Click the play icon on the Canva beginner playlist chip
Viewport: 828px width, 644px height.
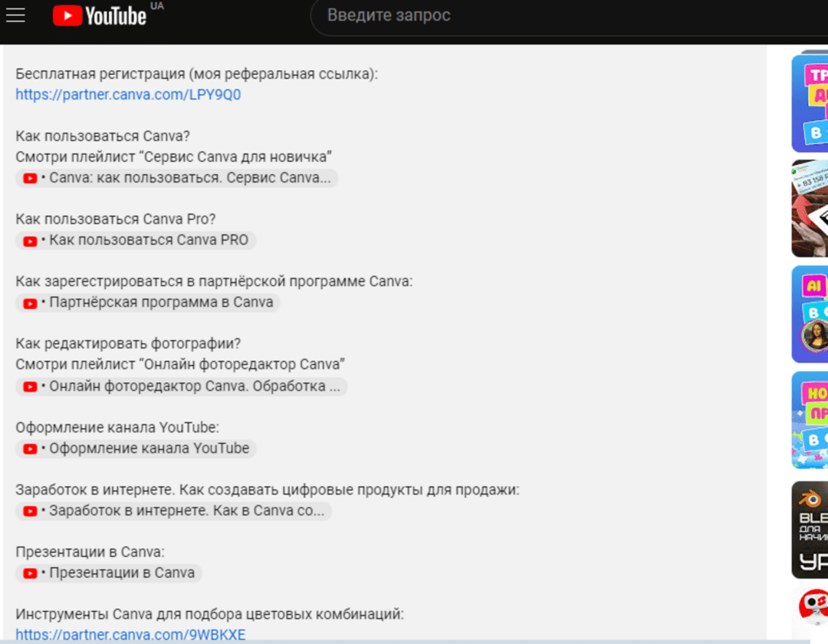29,178
